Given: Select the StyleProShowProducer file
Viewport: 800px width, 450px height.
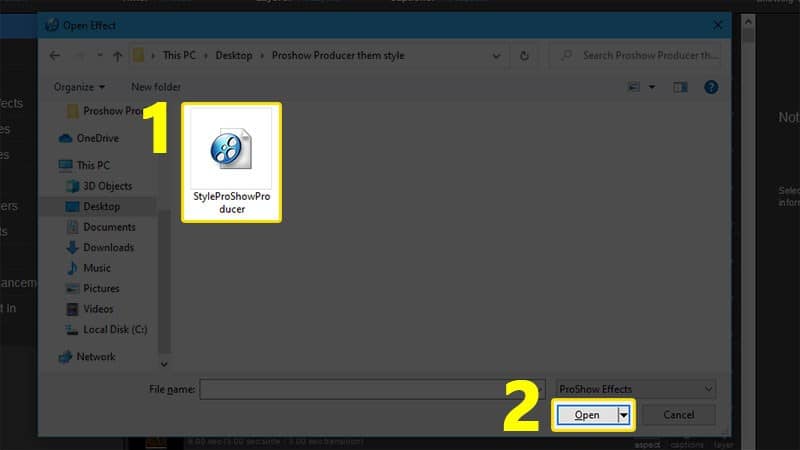Looking at the screenshot, I should (231, 162).
